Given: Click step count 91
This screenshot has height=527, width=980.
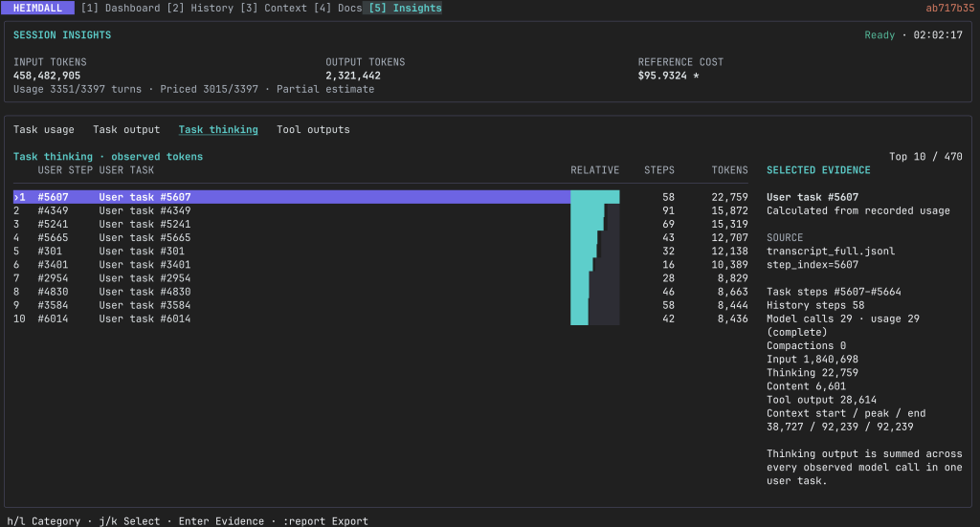Looking at the screenshot, I should (x=669, y=211).
